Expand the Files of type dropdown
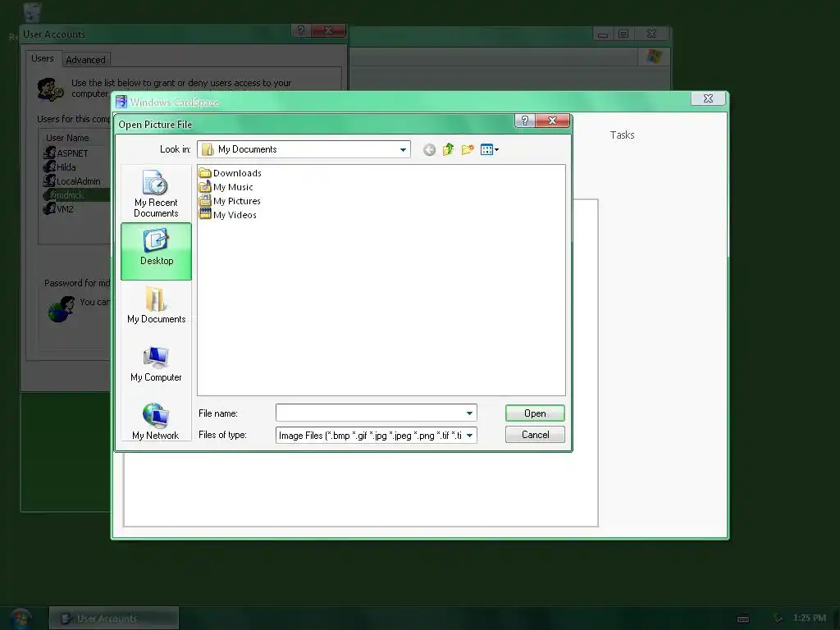The width and height of the screenshot is (840, 630). pyautogui.click(x=469, y=435)
